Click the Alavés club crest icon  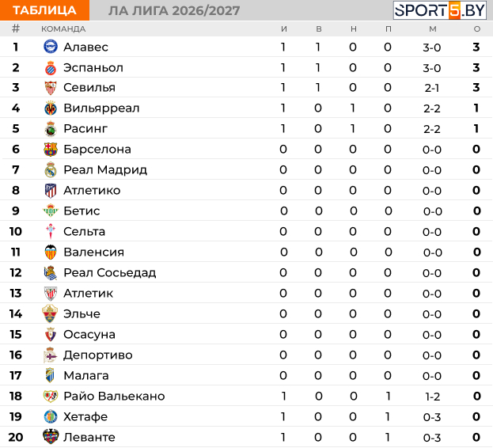tap(51, 47)
